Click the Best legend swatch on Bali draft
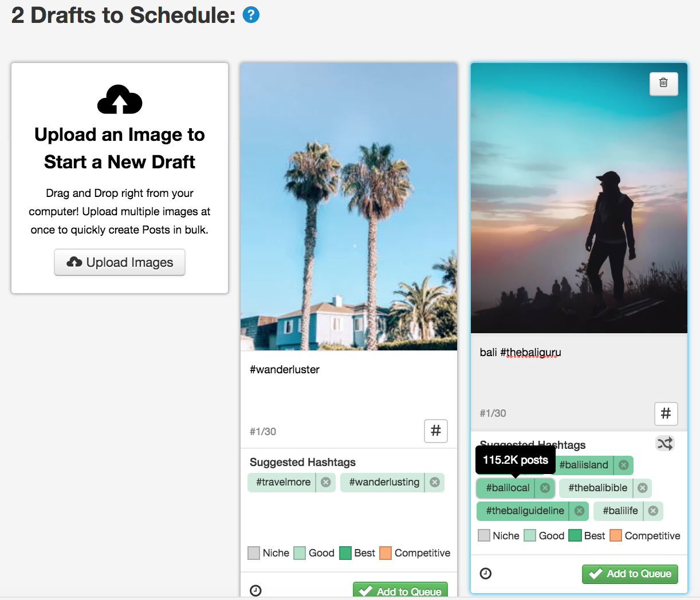Image resolution: width=700 pixels, height=600 pixels. click(575, 536)
